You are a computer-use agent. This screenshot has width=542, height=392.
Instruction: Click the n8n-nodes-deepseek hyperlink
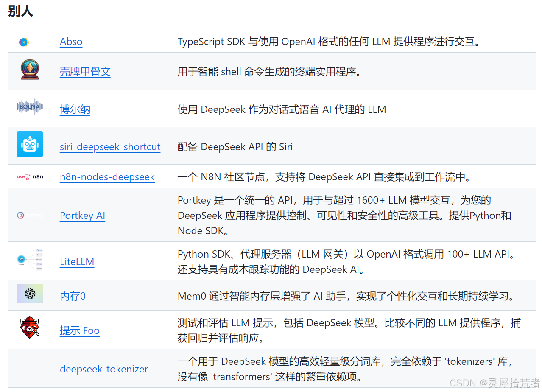[x=107, y=177]
